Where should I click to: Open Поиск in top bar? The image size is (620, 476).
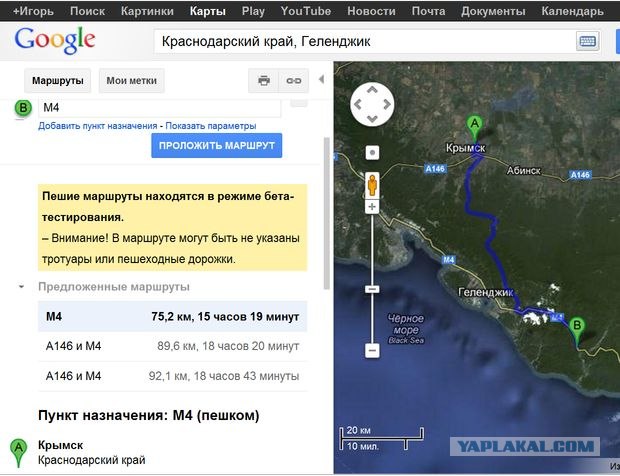[x=87, y=11]
